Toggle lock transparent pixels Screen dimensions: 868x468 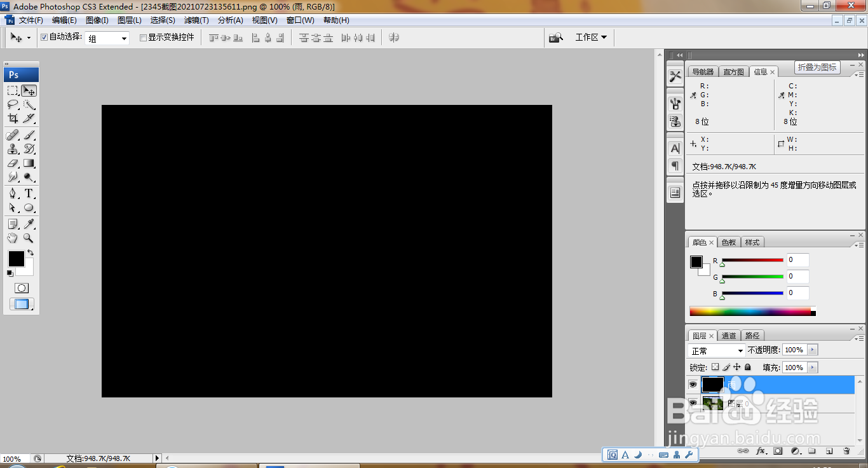click(x=715, y=367)
